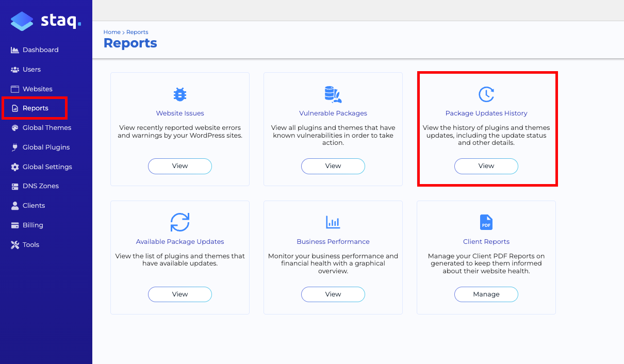Click the Available Package Updates refresh icon

tap(179, 223)
